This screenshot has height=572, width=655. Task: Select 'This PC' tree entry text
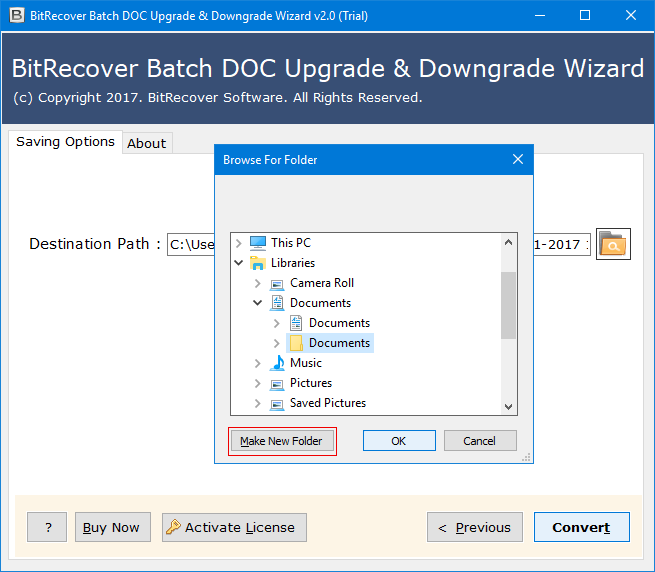tap(291, 243)
